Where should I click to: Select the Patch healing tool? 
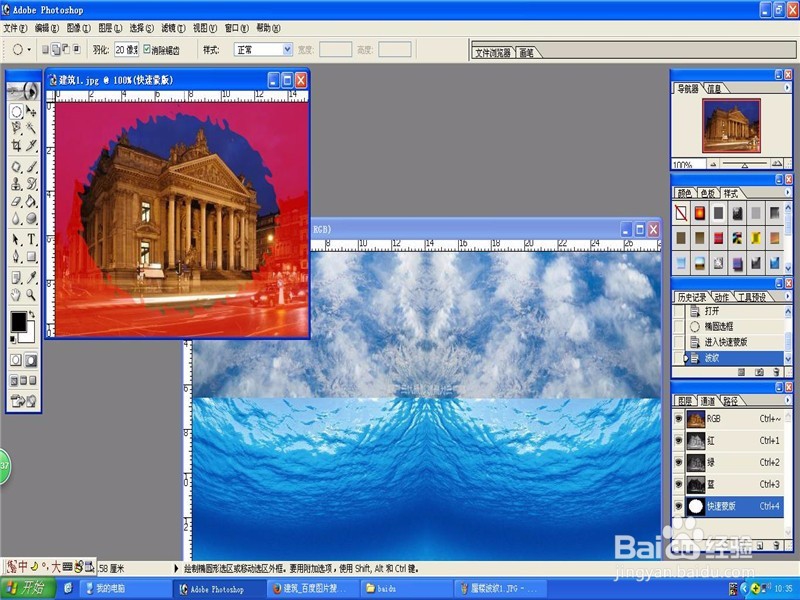pyautogui.click(x=16, y=166)
